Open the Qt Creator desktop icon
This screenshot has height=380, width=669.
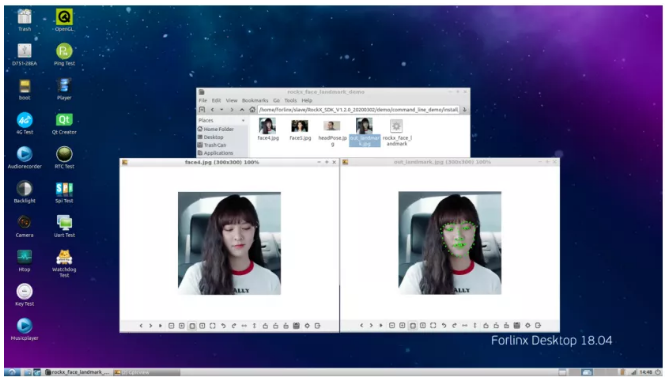(64, 124)
